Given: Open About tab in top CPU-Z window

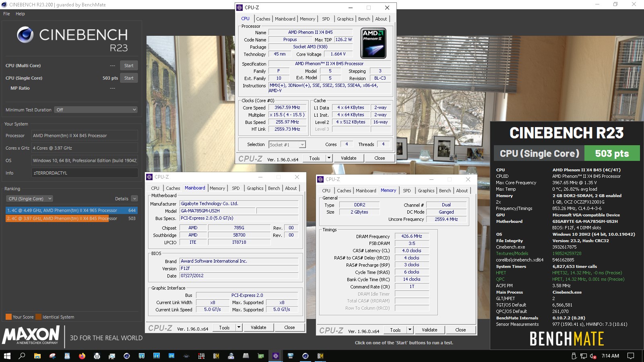Looking at the screenshot, I should 381,19.
